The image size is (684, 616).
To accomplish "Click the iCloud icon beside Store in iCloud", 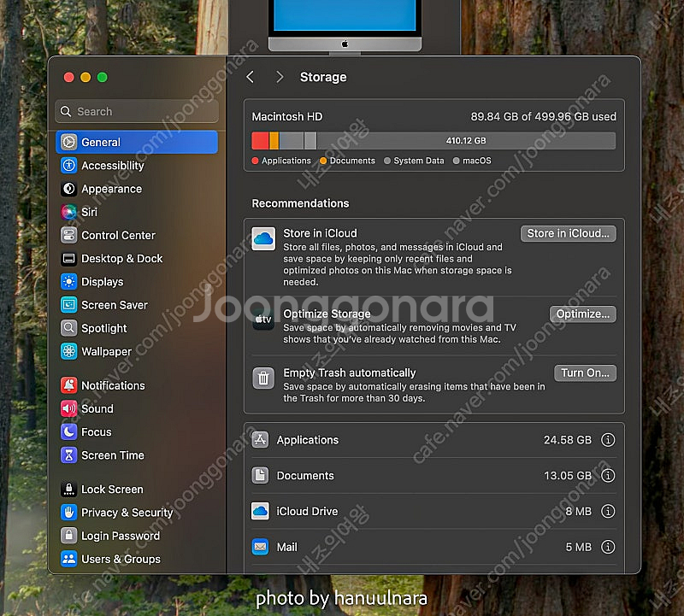I will 263,238.
